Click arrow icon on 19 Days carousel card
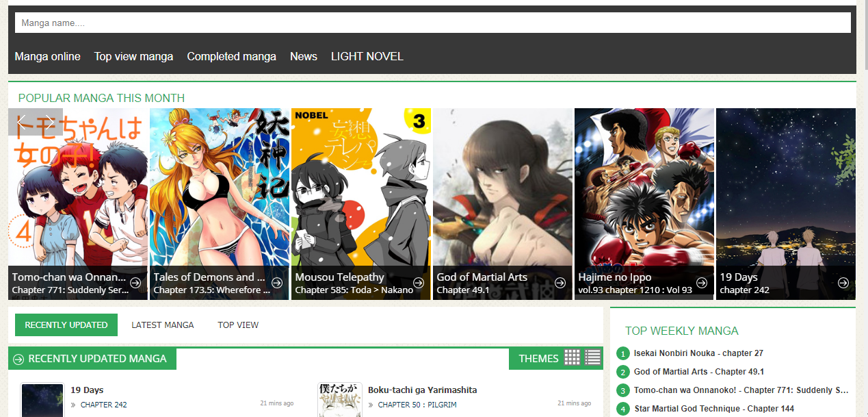This screenshot has height=417, width=868. [x=843, y=283]
